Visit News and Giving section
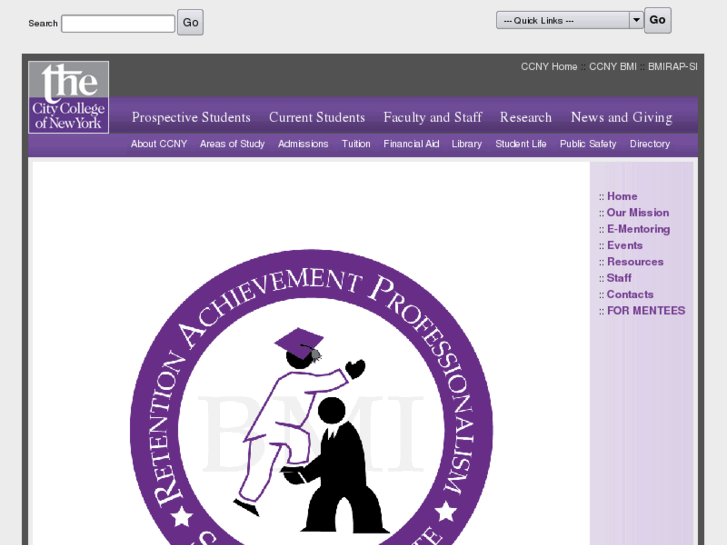 coord(621,117)
